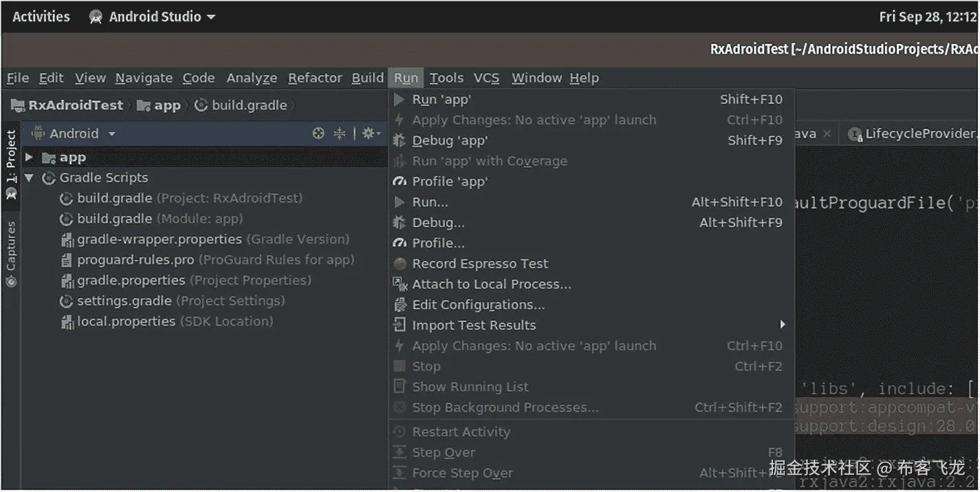This screenshot has height=492, width=980.
Task: Click the Profile 'app' gauge icon
Action: point(400,182)
